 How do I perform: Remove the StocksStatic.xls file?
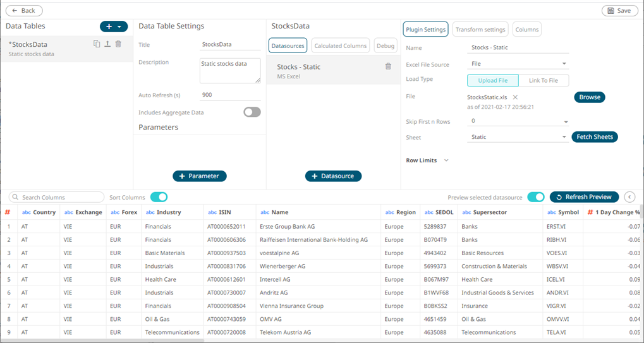[515, 97]
